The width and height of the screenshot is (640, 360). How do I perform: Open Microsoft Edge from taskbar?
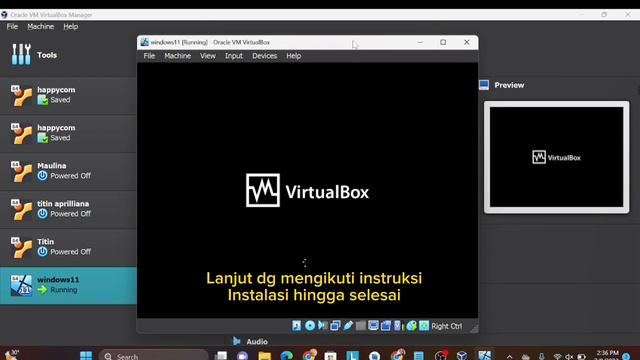coord(287,356)
